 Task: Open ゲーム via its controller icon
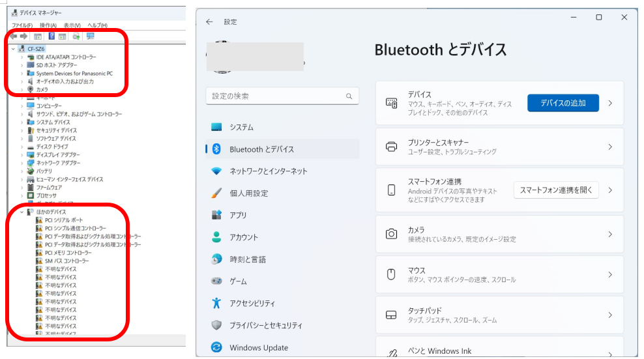point(216,281)
